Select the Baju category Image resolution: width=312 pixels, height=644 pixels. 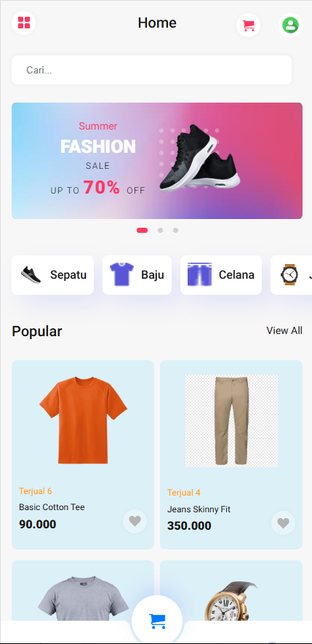coord(137,275)
